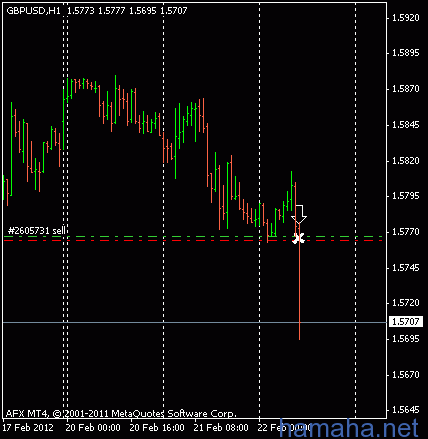Click the horizontal gray bid price line
The width and height of the screenshot is (428, 439).
pyautogui.click(x=195, y=322)
